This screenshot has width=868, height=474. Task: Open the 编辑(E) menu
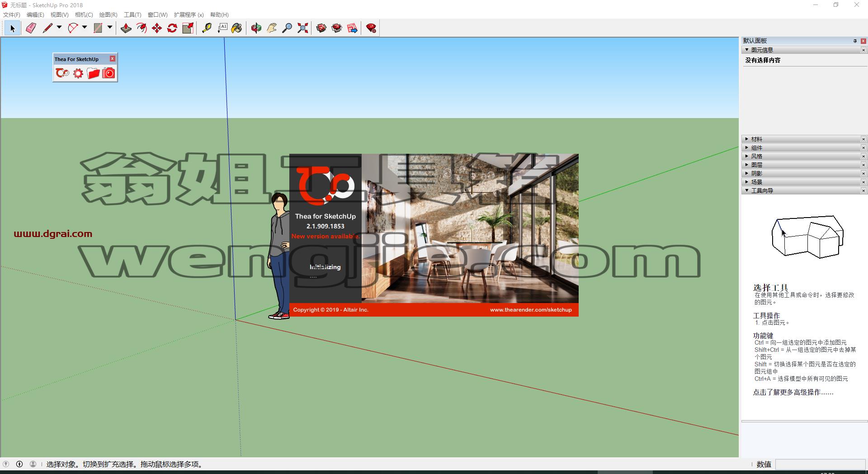tap(35, 15)
